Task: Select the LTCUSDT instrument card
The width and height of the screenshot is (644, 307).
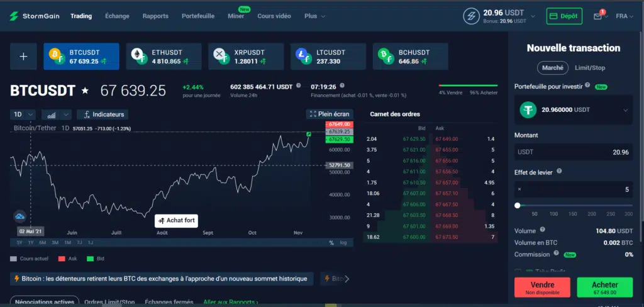Action: pos(328,57)
